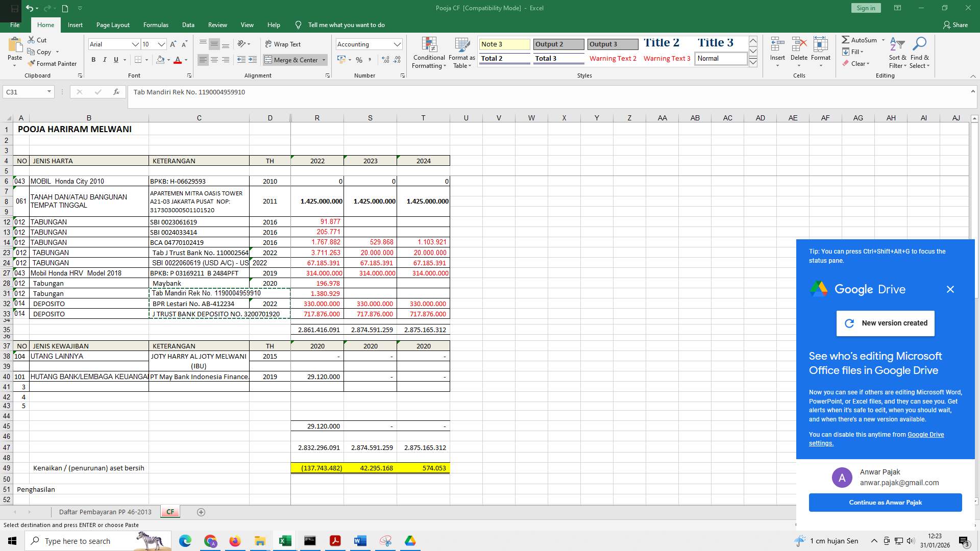Image resolution: width=980 pixels, height=551 pixels.
Task: Click Continue as Anwar Pajak button
Action: point(885,502)
